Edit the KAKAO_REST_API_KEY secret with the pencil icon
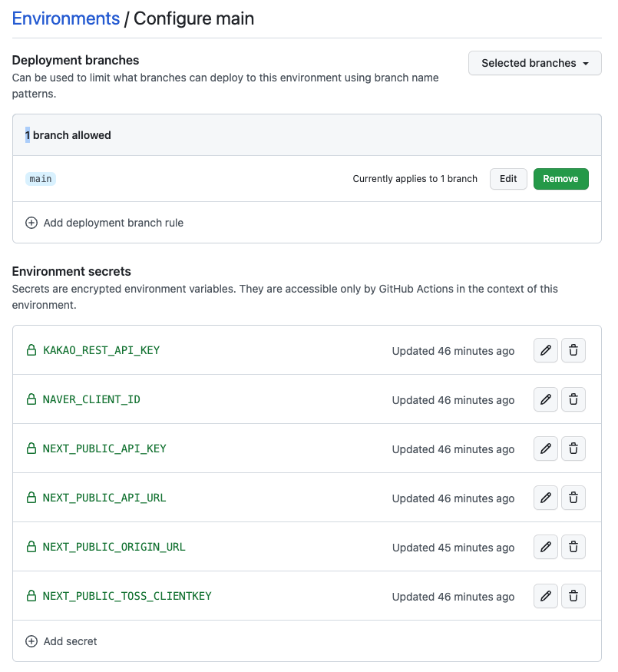Screen dimensions: 618x672 (546, 350)
